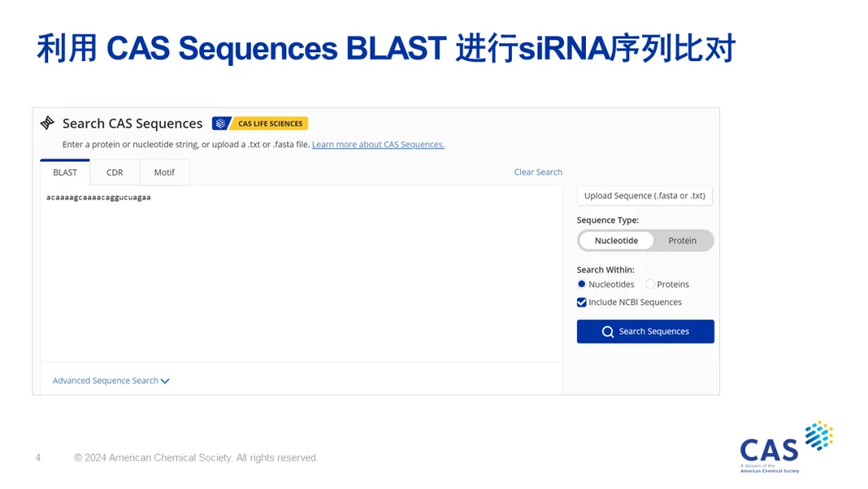This screenshot has height=489, width=868.
Task: Uncheck Include NCBI Sequences checkbox
Action: click(582, 302)
